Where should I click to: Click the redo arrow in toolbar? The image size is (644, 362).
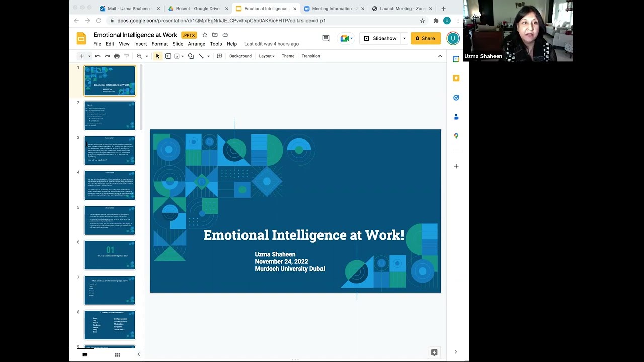tap(107, 56)
